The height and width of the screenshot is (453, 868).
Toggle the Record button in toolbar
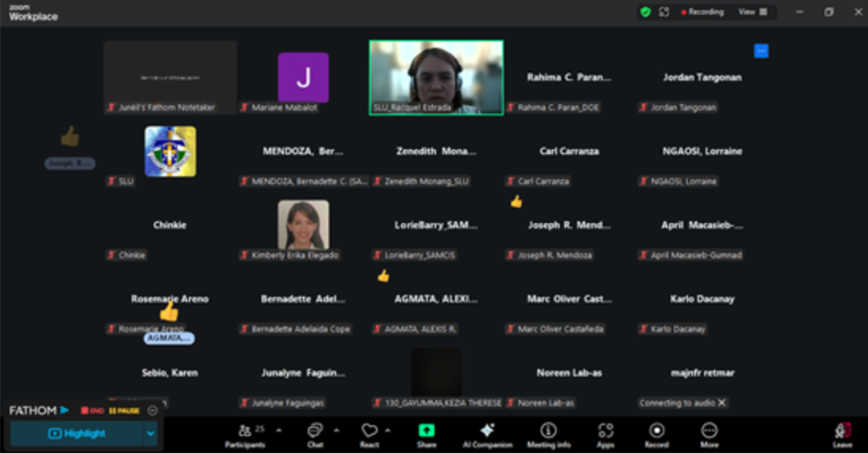[656, 433]
